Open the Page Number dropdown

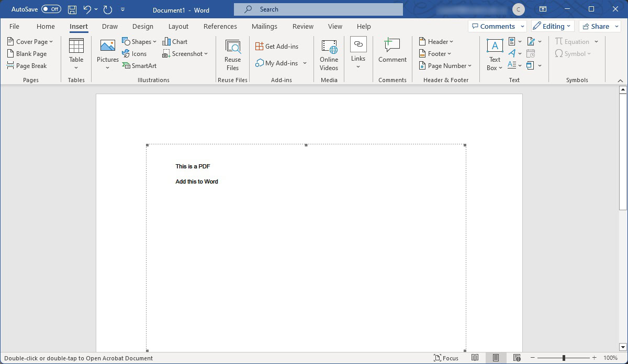pyautogui.click(x=446, y=66)
